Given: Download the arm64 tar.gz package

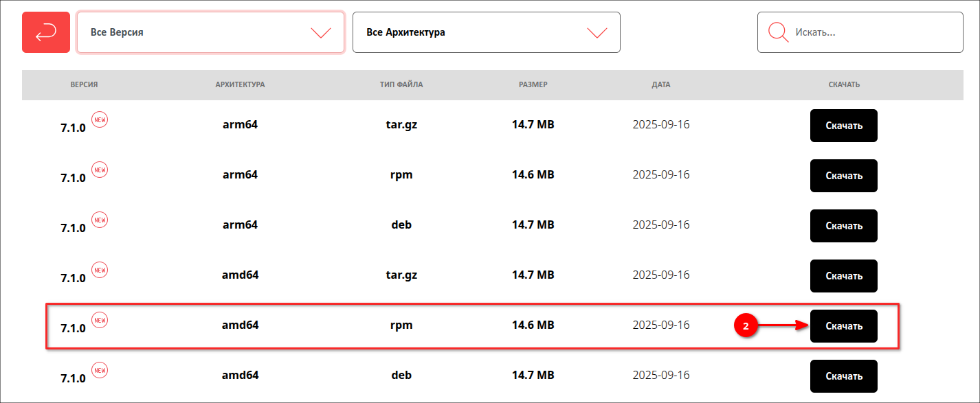Looking at the screenshot, I should coord(843,126).
